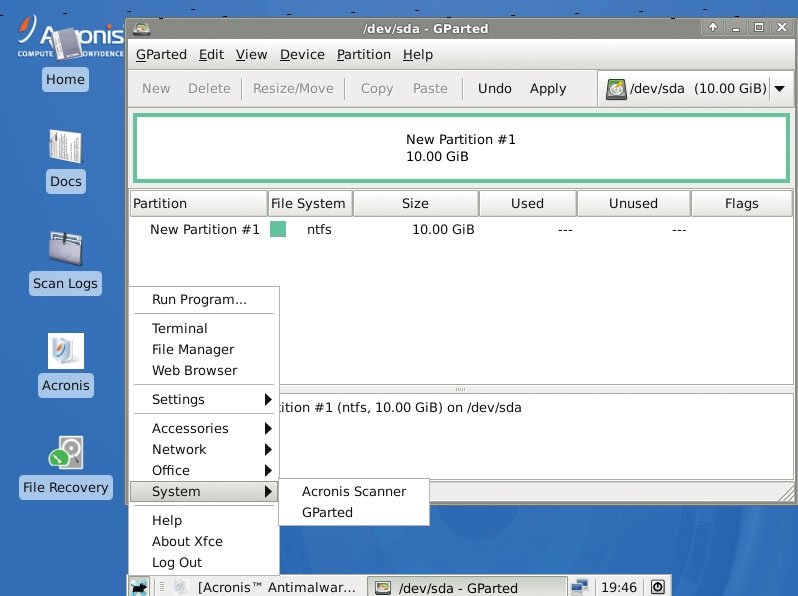Open the Device menu

(x=302, y=54)
